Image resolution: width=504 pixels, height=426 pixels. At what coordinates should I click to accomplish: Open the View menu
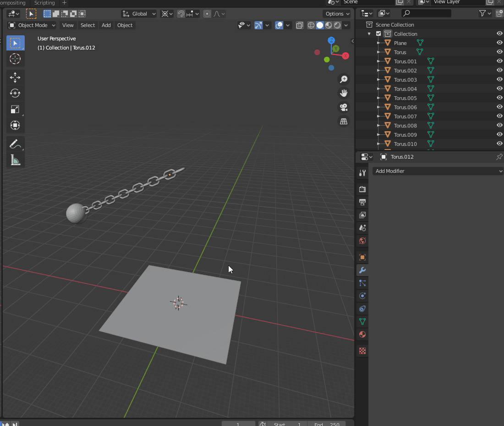68,25
